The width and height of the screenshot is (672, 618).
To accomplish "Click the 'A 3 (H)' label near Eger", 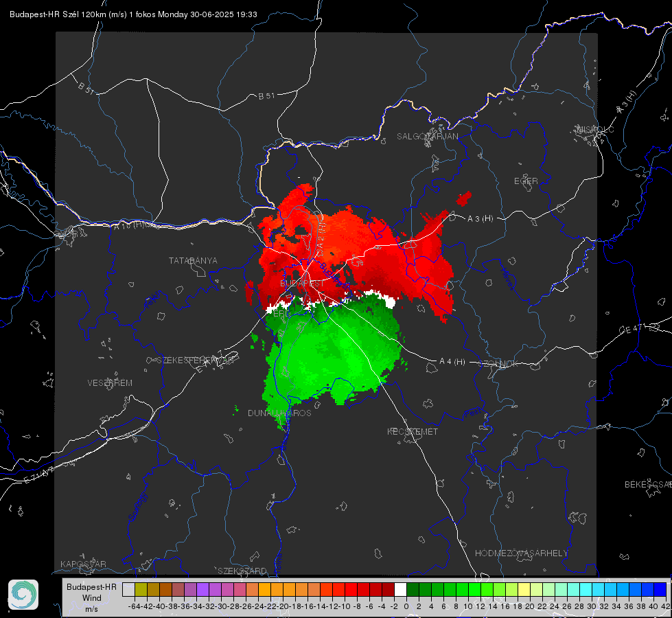I will point(480,219).
